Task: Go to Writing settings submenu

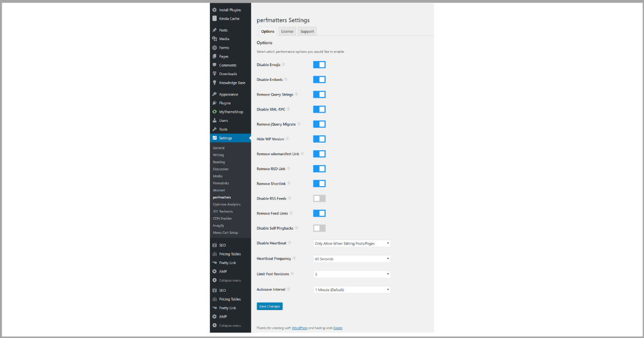Action: [218, 155]
